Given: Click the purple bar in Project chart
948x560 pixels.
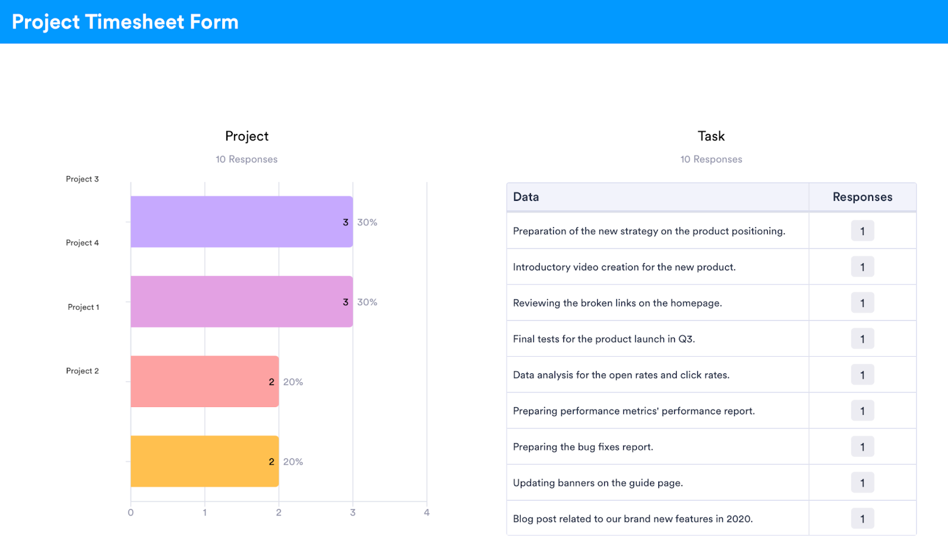Looking at the screenshot, I should 241,222.
